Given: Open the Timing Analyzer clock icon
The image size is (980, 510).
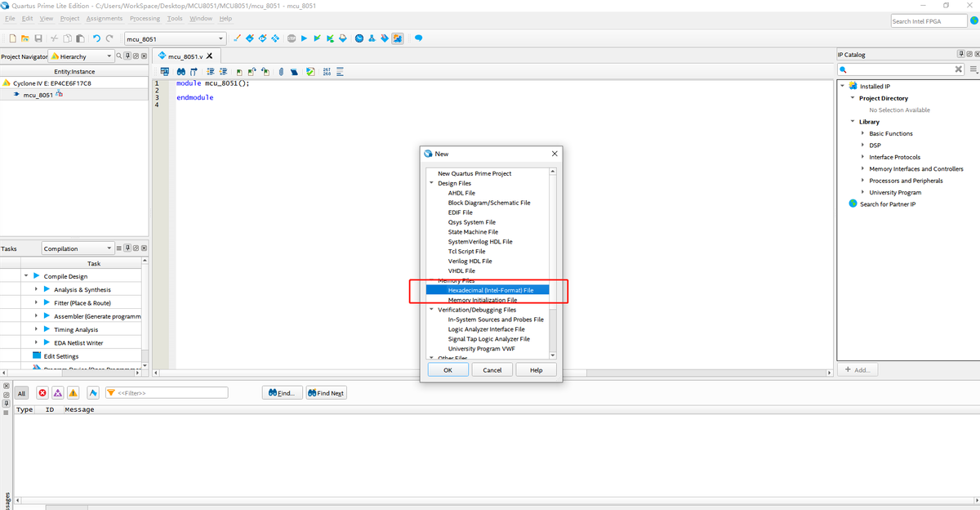Looking at the screenshot, I should (359, 38).
